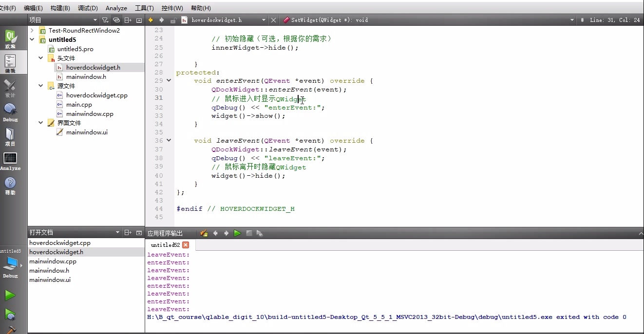Click the Go Back navigation arrow above the editor
Screen dimensions: 644x334
coord(151,20)
